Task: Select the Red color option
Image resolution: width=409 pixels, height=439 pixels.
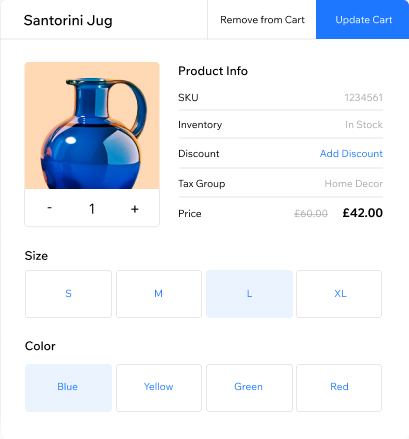Action: (x=339, y=388)
